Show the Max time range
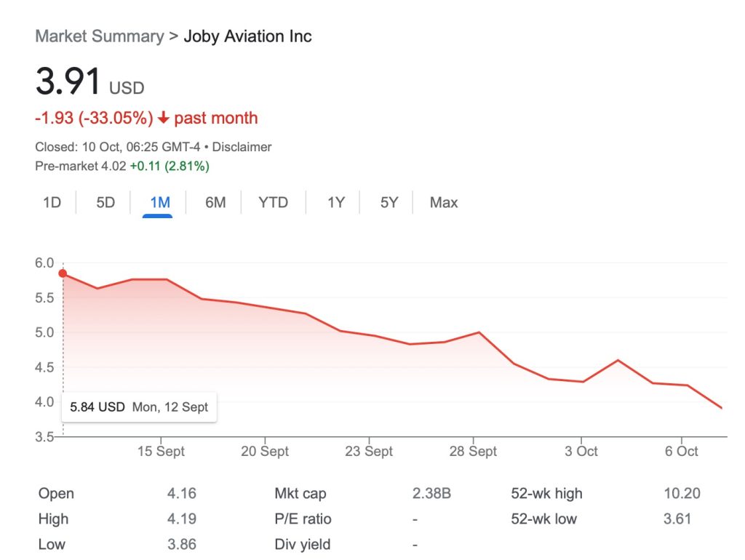Viewport: 745px width, 560px height. (x=444, y=202)
